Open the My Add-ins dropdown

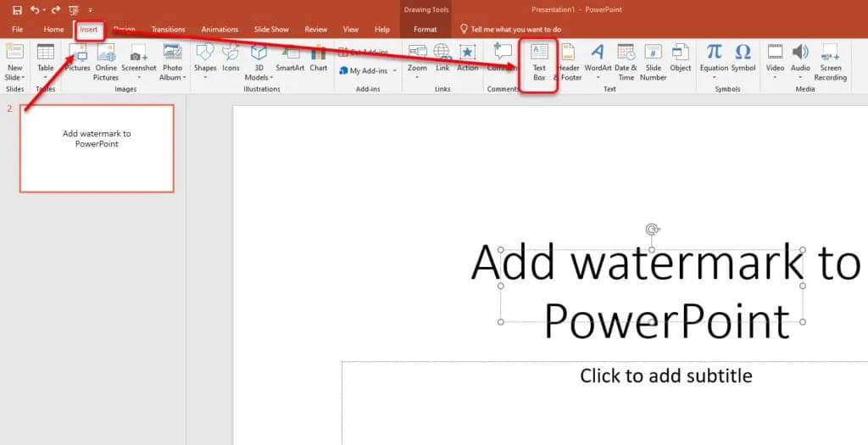[368, 70]
